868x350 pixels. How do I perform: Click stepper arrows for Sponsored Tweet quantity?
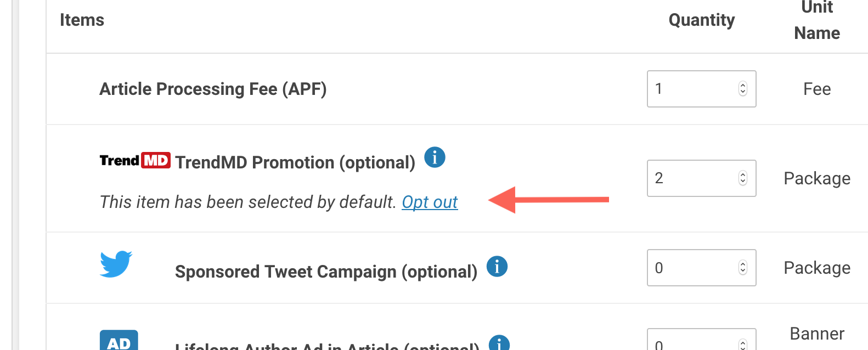click(743, 268)
